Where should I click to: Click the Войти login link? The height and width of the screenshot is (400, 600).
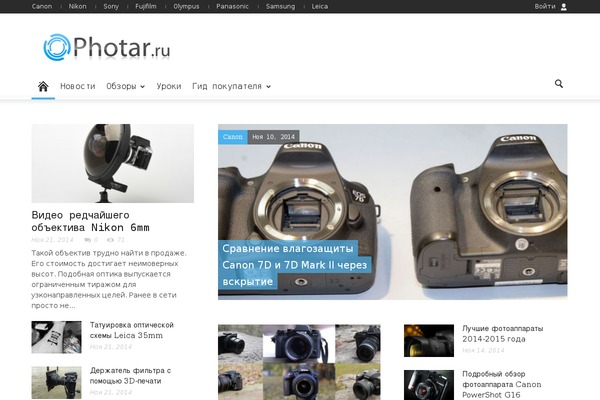(x=545, y=7)
